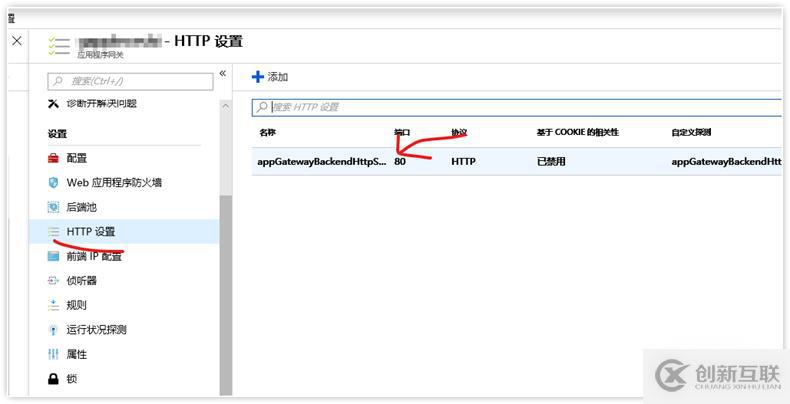Sort by the 名称 column header
The image size is (790, 404).
(x=268, y=132)
